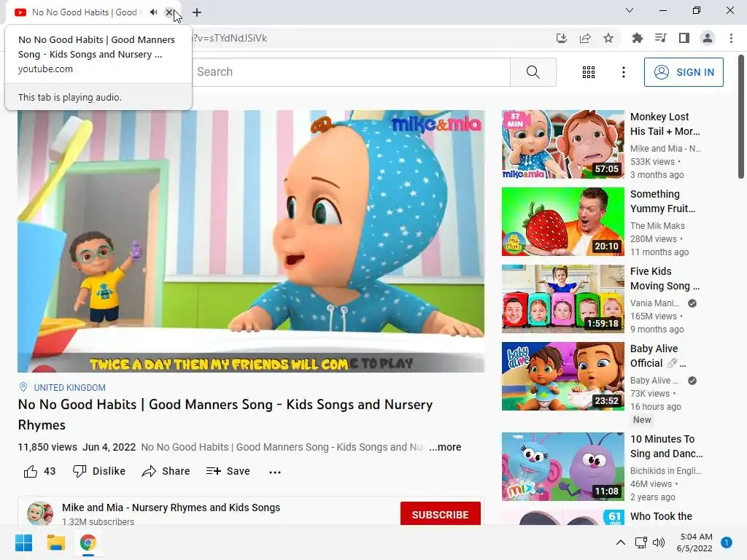Viewport: 747px width, 560px height.
Task: Open a new browser tab
Action: pyautogui.click(x=197, y=12)
